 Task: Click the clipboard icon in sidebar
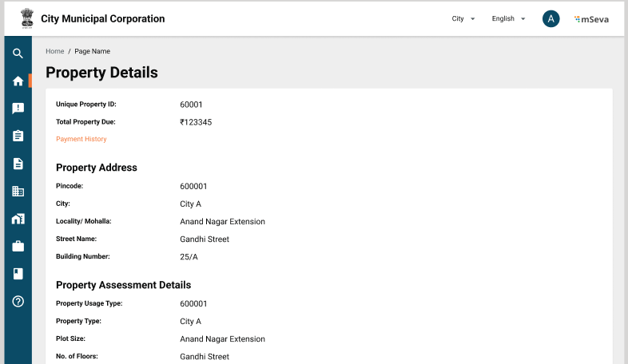(x=18, y=136)
